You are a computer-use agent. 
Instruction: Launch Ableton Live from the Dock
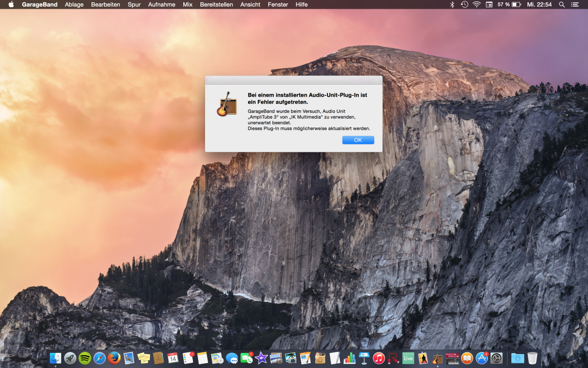tap(408, 358)
